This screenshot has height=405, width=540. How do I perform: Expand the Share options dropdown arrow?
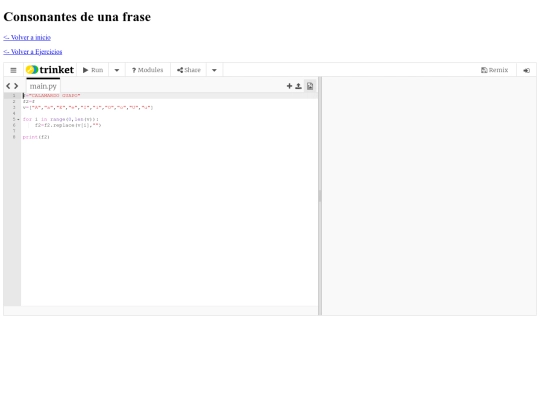tap(214, 70)
